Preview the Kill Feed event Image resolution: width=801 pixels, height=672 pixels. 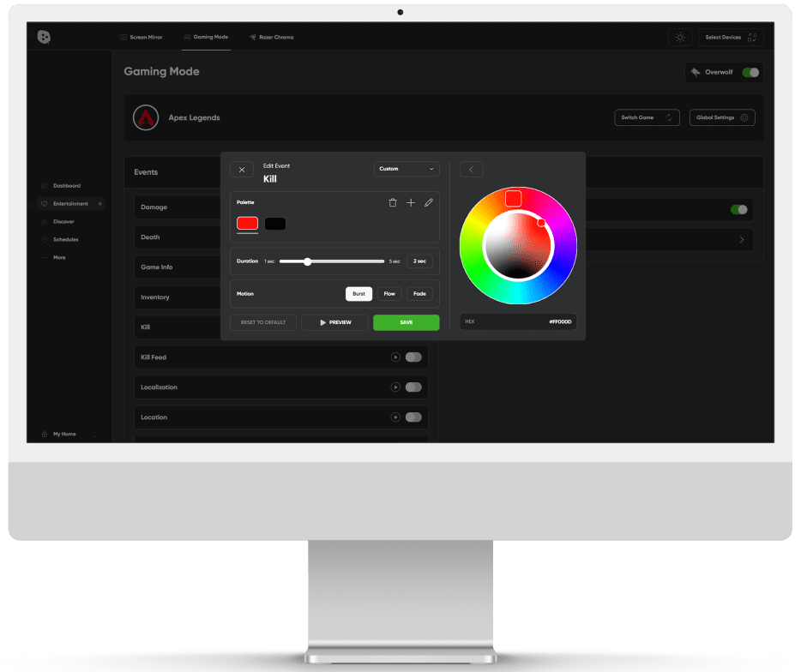tap(395, 357)
